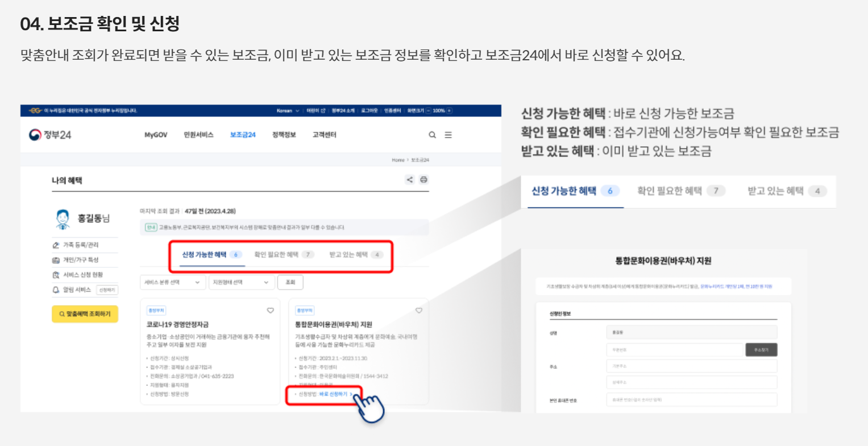Click the 주소찾기 button in the form
This screenshot has width=868, height=446.
(x=761, y=349)
